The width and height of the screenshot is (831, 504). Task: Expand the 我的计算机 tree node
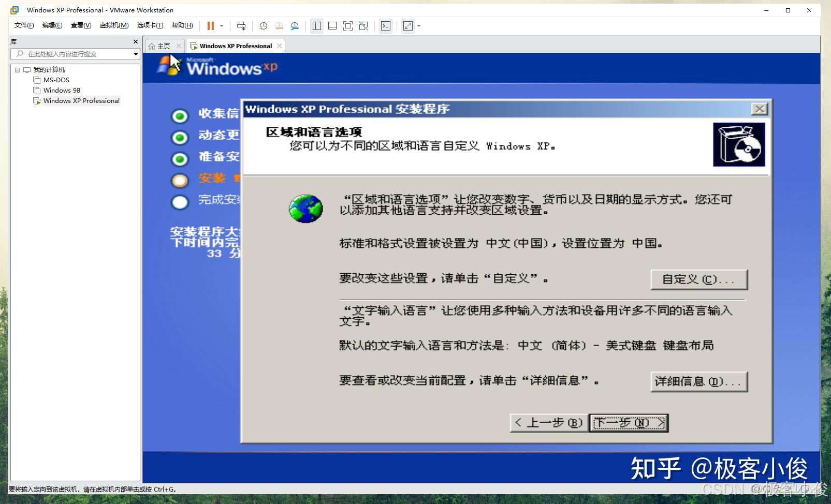tap(17, 70)
